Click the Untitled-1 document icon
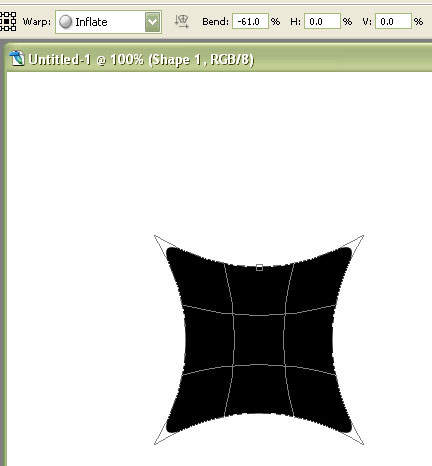Viewport: 432px width, 466px height. click(x=17, y=58)
